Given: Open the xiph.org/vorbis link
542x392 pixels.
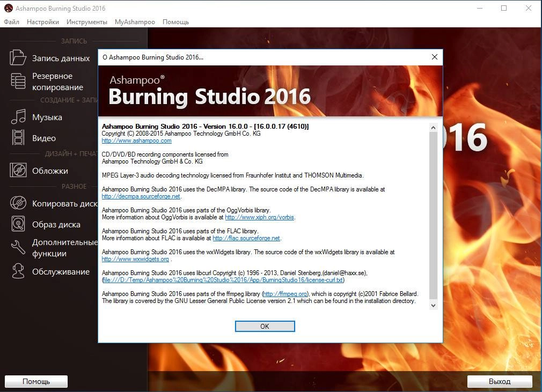Looking at the screenshot, I should tap(259, 217).
